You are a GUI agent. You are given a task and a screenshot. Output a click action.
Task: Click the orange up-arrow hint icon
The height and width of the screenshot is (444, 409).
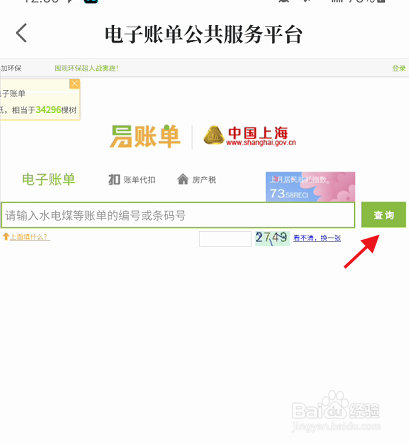(x=6, y=237)
